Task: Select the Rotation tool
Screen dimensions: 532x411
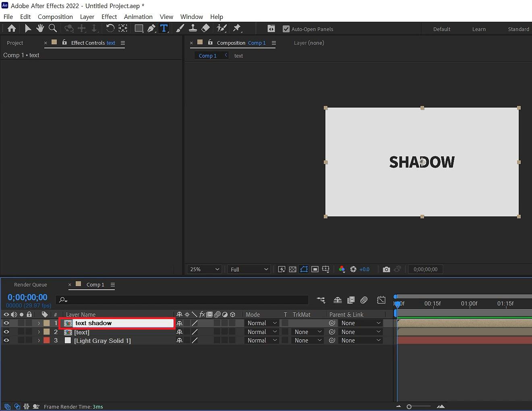Action: pyautogui.click(x=110, y=28)
